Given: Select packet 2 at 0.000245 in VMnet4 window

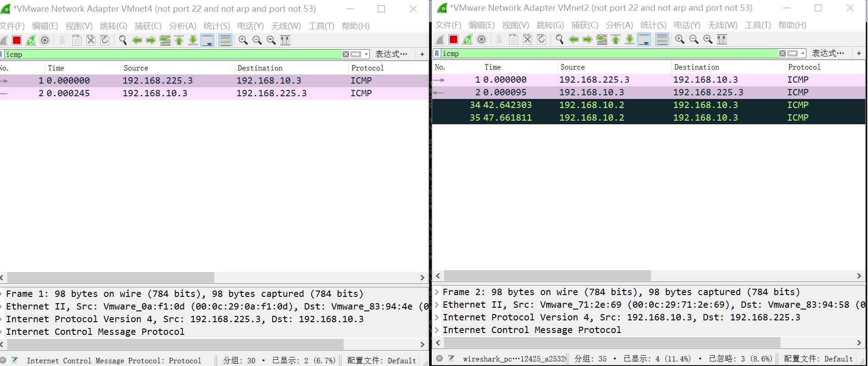Looking at the screenshot, I should click(x=214, y=94).
